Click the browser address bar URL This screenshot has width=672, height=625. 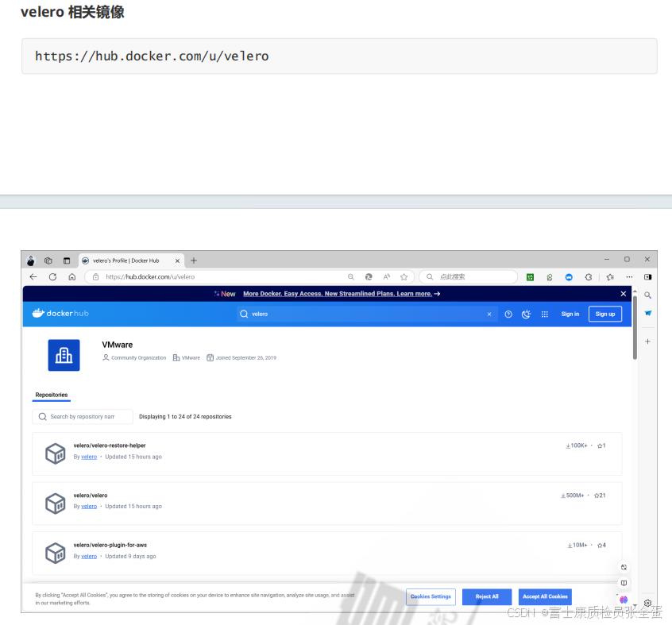point(150,276)
